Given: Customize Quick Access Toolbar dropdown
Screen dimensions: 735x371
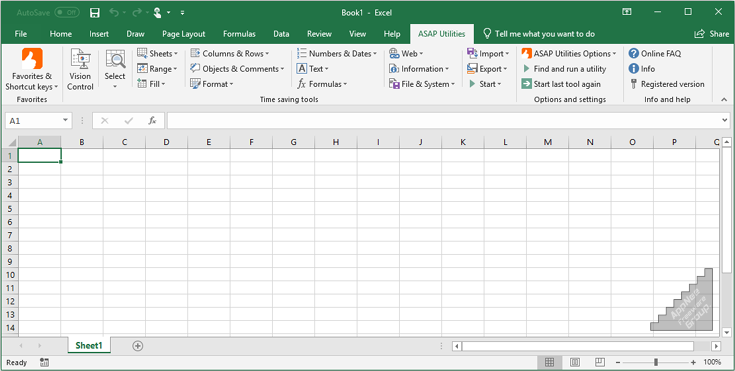Looking at the screenshot, I should [x=182, y=13].
